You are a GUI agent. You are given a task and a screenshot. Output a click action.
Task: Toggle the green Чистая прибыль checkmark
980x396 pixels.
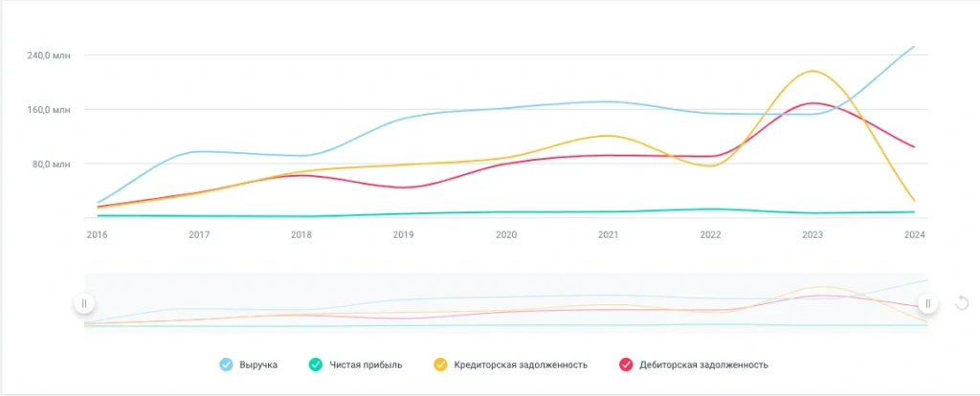(315, 364)
